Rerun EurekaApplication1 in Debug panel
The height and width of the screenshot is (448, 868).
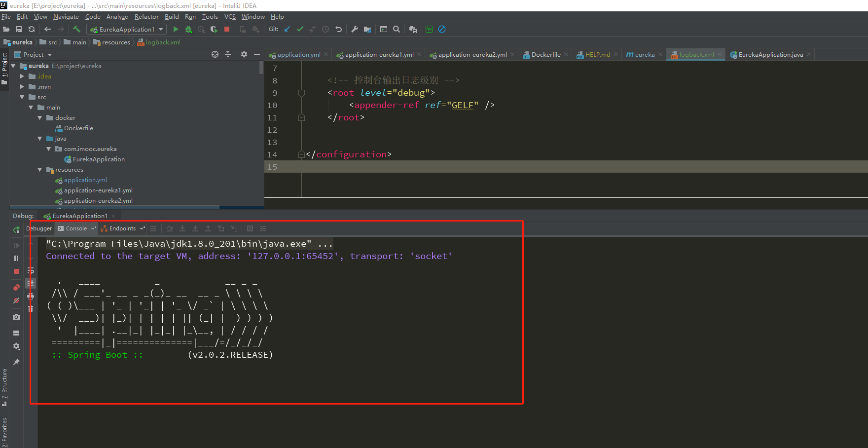(x=16, y=229)
